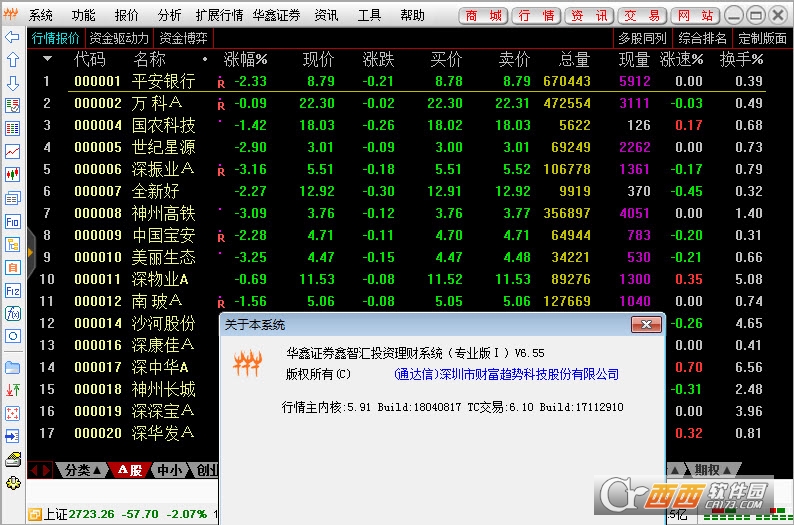Click the F10 company info icon
Screen dimensions: 794x525
click(x=12, y=221)
